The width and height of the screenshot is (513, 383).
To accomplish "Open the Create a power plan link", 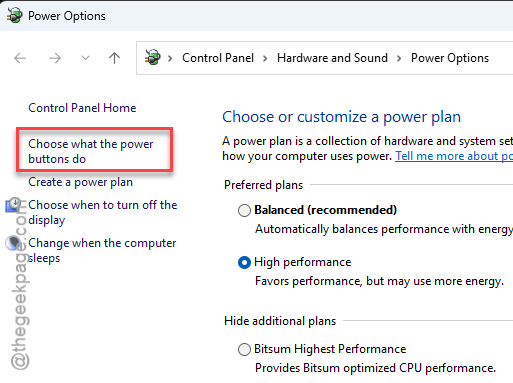I will point(80,182).
